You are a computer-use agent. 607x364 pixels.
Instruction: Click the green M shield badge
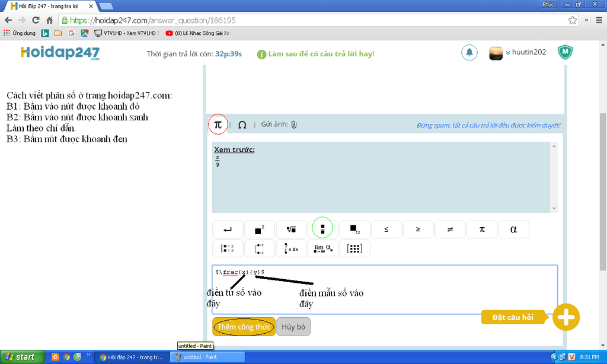[565, 52]
